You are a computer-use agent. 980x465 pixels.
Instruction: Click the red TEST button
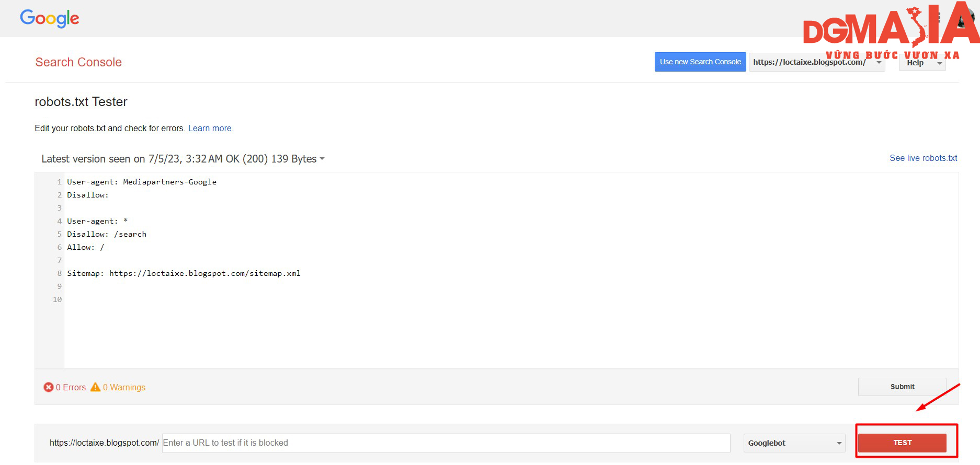(902, 443)
